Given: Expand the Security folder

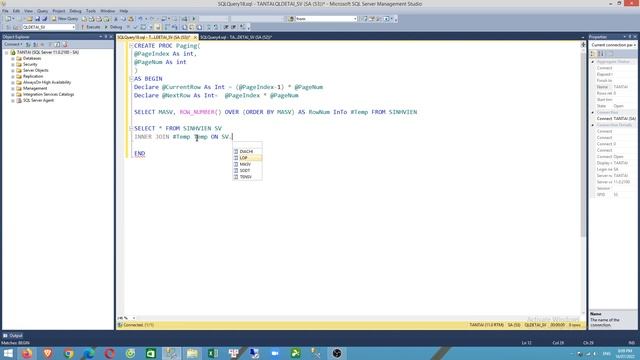Looking at the screenshot, I should tap(13, 64).
